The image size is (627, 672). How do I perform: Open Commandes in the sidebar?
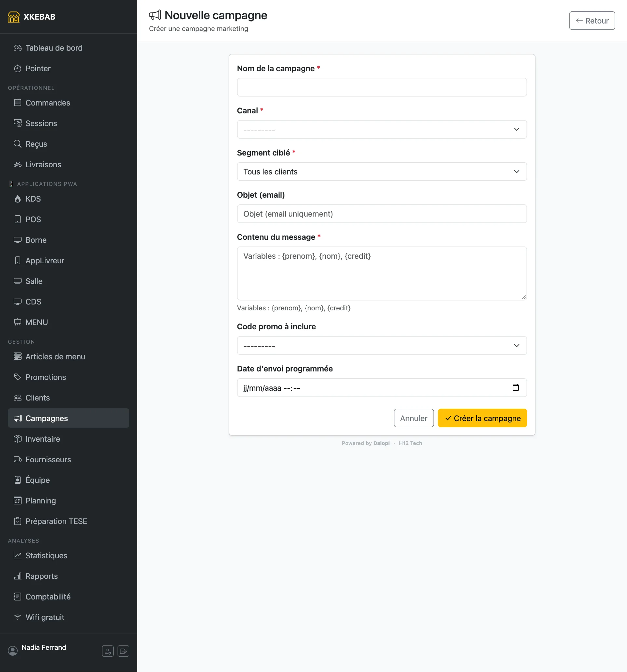[x=68, y=103]
